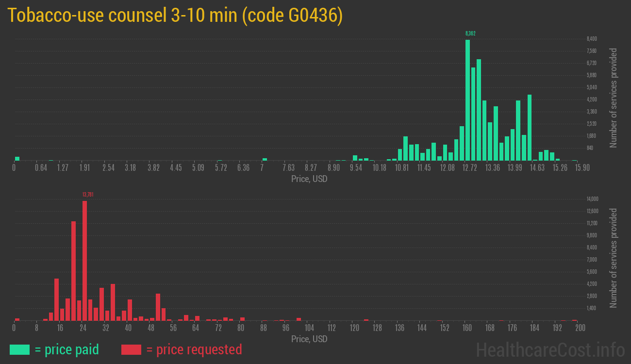
Task: Click the price requested legend text
Action: (x=194, y=349)
